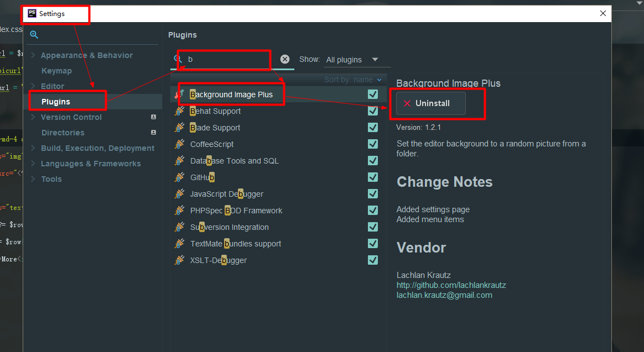The height and width of the screenshot is (352, 644).
Task: Uncheck Subversion Integration plugin
Action: [373, 227]
